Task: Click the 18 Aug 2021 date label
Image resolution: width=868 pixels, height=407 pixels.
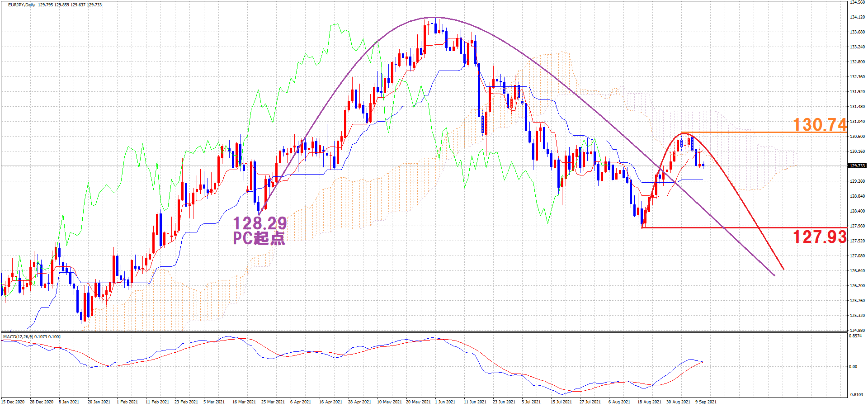Action: tap(649, 402)
